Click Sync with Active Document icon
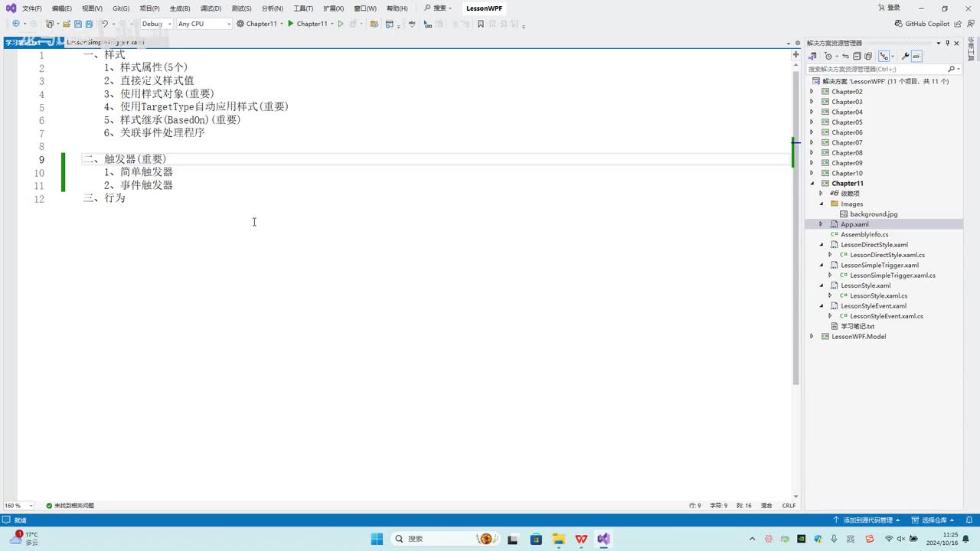This screenshot has width=980, height=551. [x=845, y=56]
